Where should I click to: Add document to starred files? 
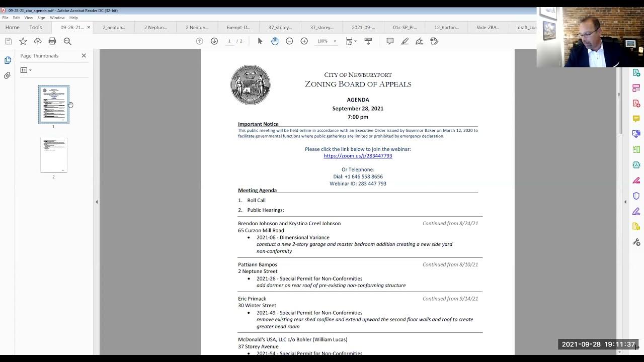pos(23,41)
